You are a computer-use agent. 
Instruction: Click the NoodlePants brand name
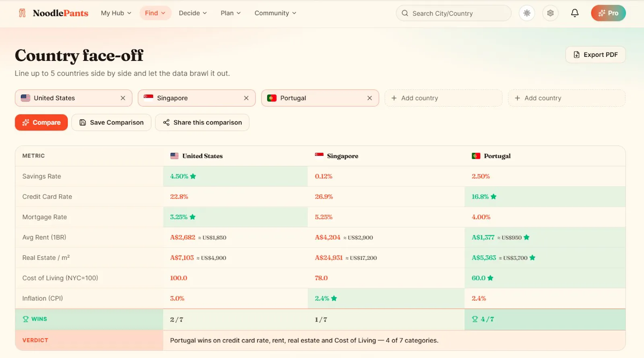pyautogui.click(x=60, y=13)
